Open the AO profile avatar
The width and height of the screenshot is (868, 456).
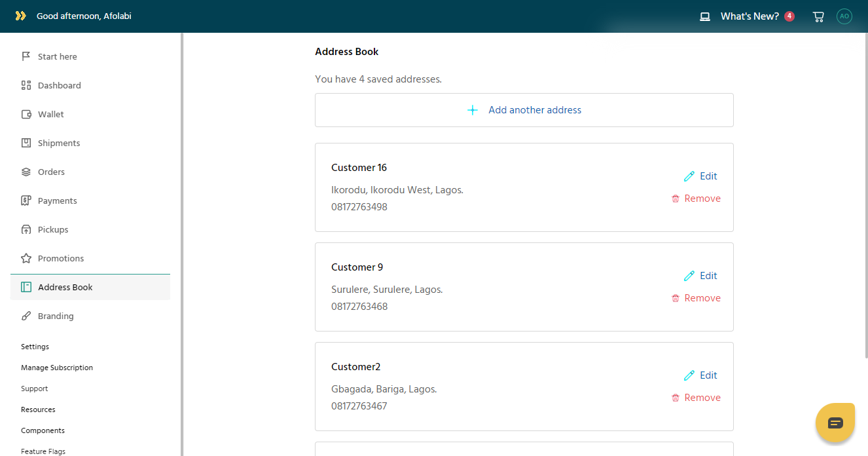tap(844, 16)
